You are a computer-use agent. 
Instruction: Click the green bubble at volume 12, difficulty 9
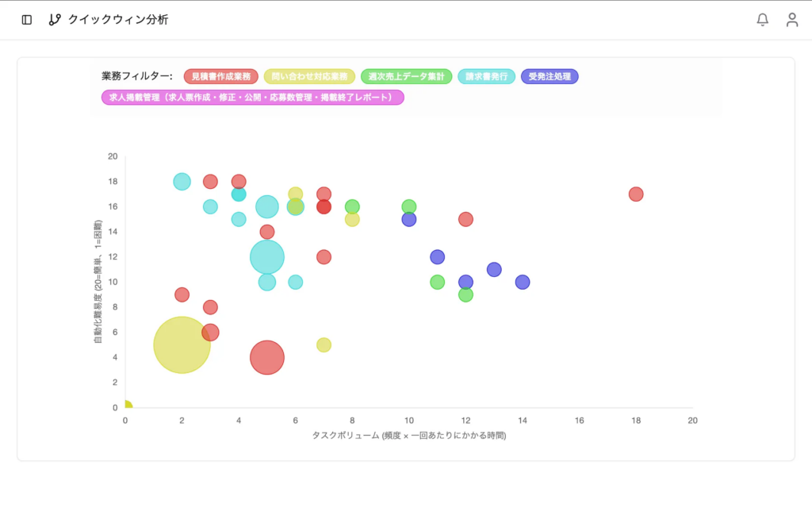click(465, 294)
